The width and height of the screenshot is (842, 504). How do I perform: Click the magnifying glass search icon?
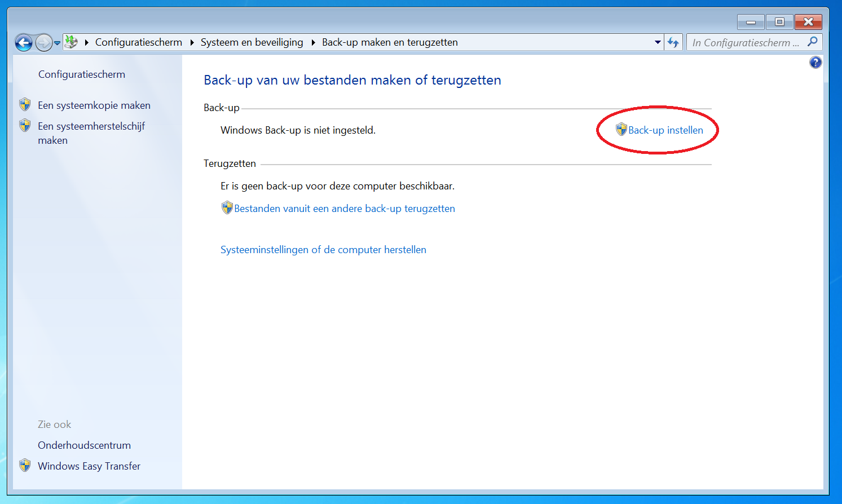(x=813, y=42)
